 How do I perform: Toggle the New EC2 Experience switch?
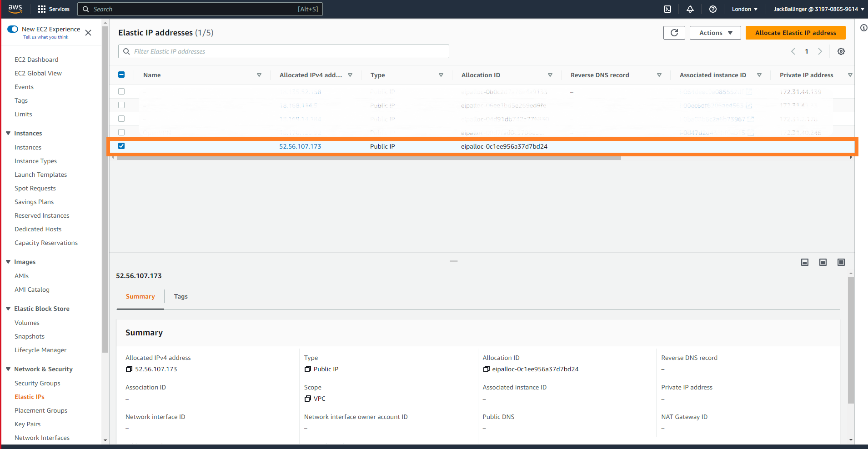(x=13, y=29)
